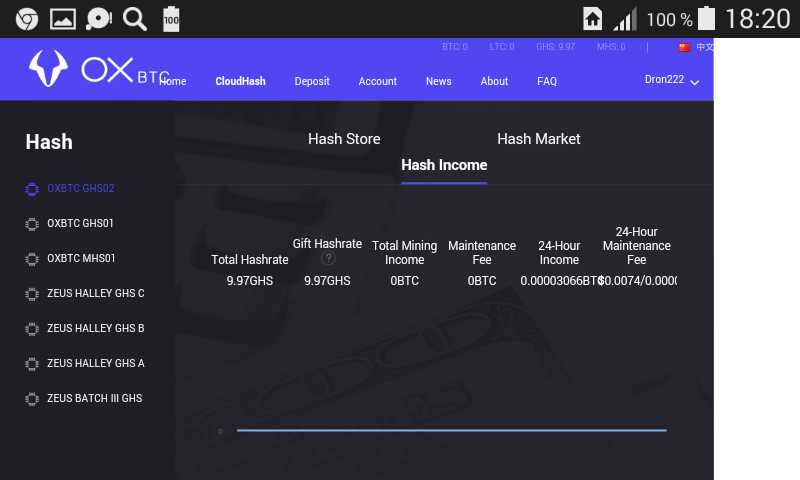Choose ZEUS BATCH III GHS in sidebar
The width and height of the screenshot is (800, 480).
pyautogui.click(x=94, y=398)
